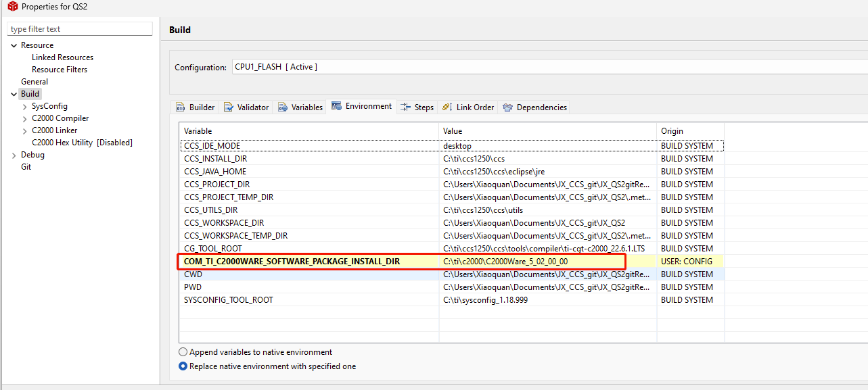Viewport: 868px width, 390px height.
Task: Switch to the Environment tab
Action: (x=361, y=106)
